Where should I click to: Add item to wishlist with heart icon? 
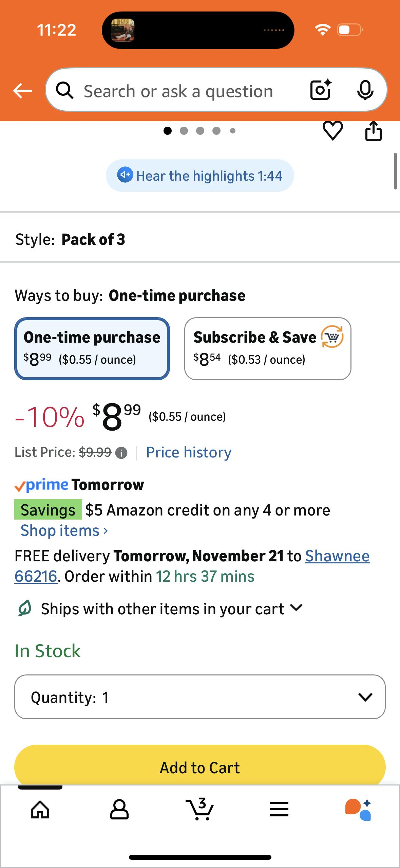(x=332, y=131)
